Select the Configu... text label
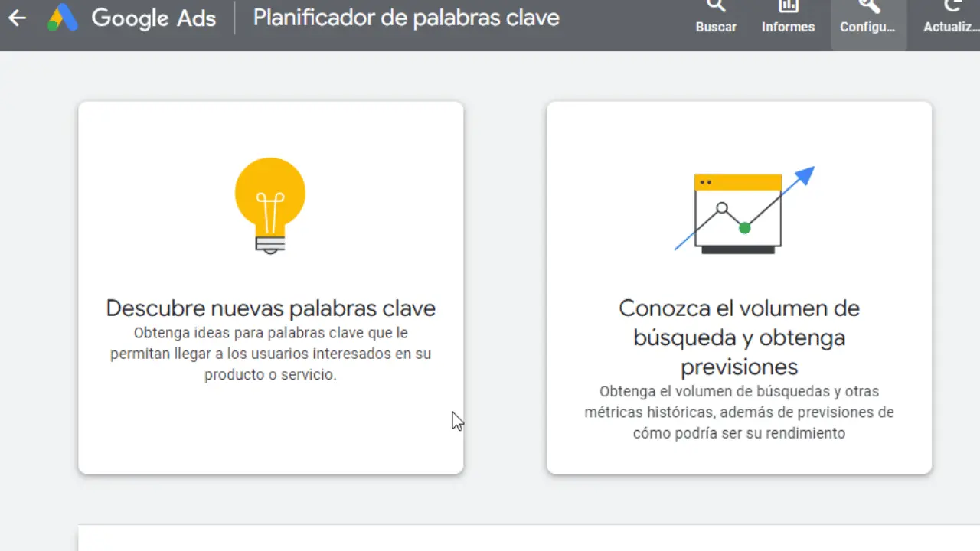 click(x=867, y=27)
